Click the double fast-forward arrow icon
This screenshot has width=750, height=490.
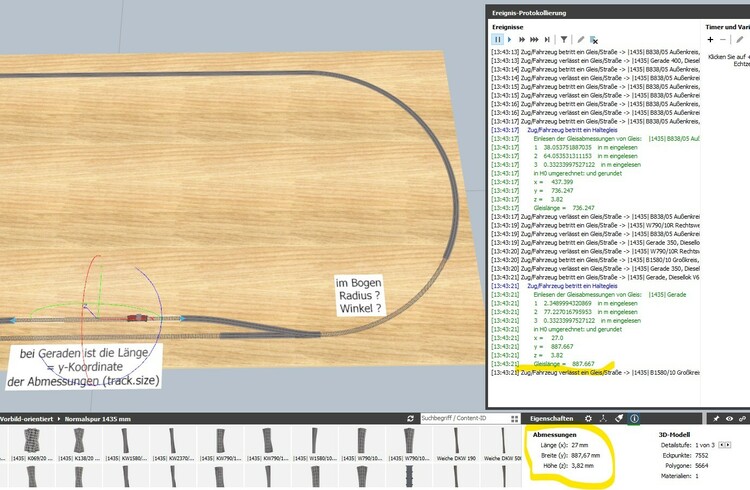(x=522, y=40)
